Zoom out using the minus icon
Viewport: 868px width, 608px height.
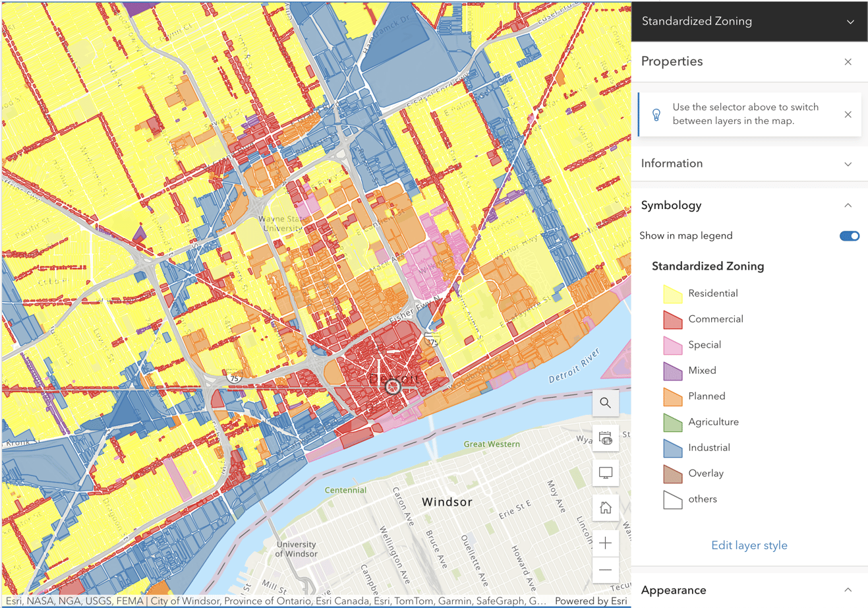605,570
